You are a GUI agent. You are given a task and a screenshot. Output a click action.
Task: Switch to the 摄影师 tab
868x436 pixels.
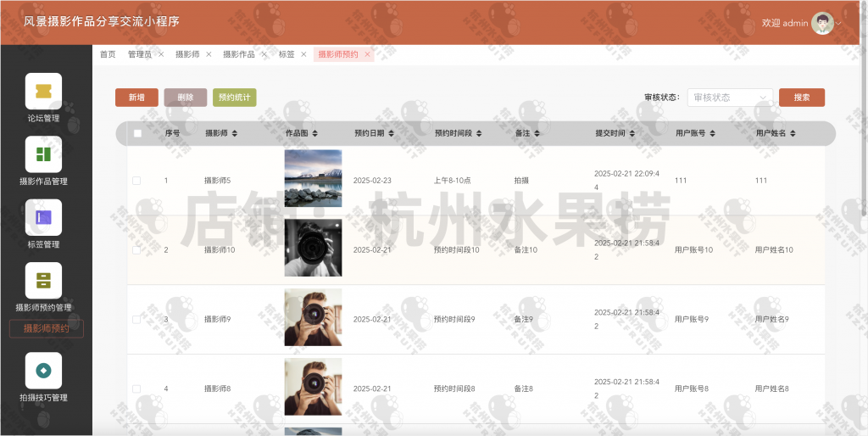click(x=187, y=54)
